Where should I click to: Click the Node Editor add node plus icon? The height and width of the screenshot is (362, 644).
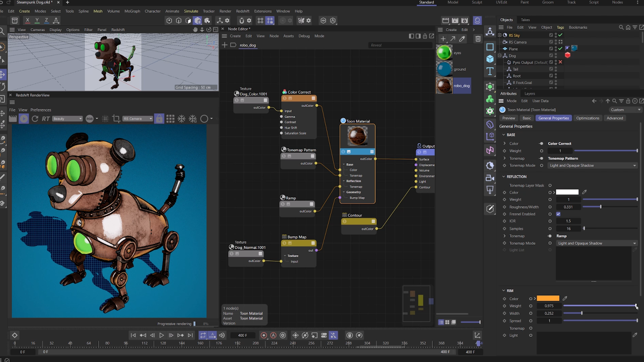[224, 45]
